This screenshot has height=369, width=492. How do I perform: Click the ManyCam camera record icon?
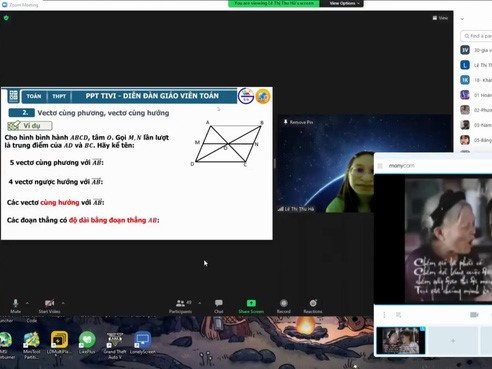pos(474,315)
